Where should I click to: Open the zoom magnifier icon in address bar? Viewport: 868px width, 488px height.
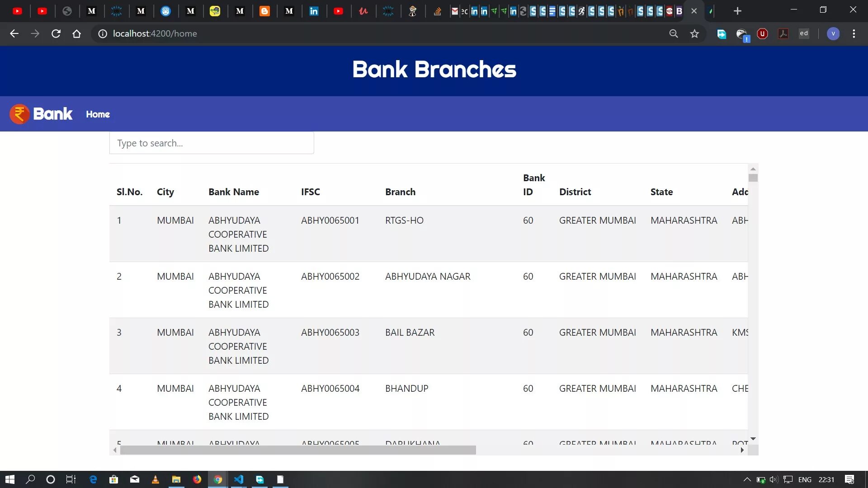[674, 33]
